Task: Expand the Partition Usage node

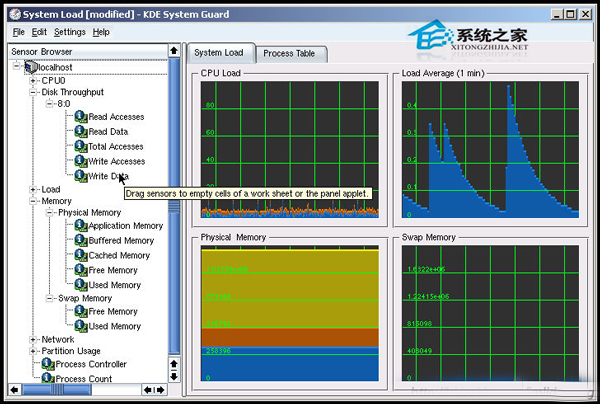Action: (x=33, y=351)
